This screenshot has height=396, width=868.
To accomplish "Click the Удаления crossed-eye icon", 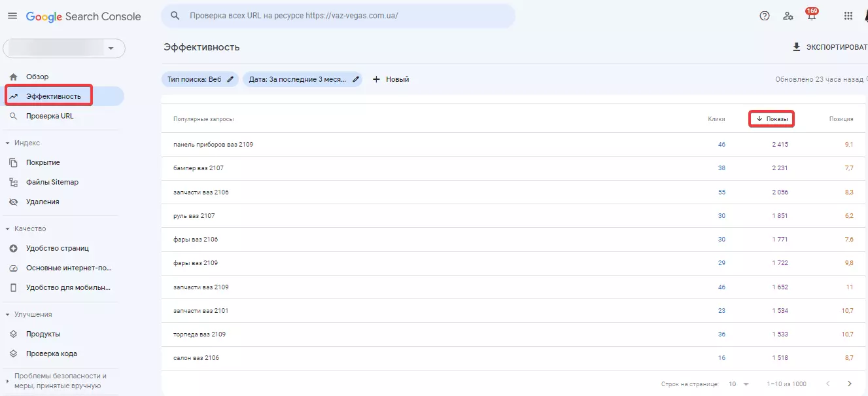I will coord(13,202).
